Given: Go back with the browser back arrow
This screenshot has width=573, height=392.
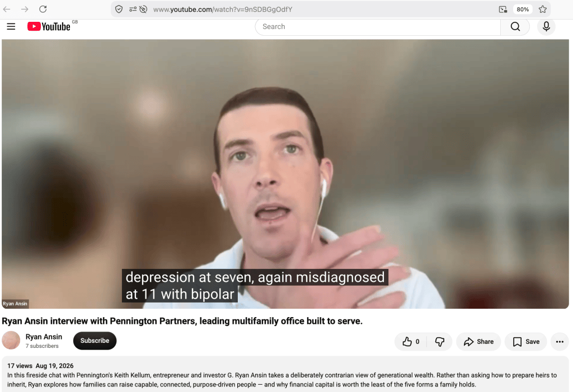Looking at the screenshot, I should coord(7,9).
